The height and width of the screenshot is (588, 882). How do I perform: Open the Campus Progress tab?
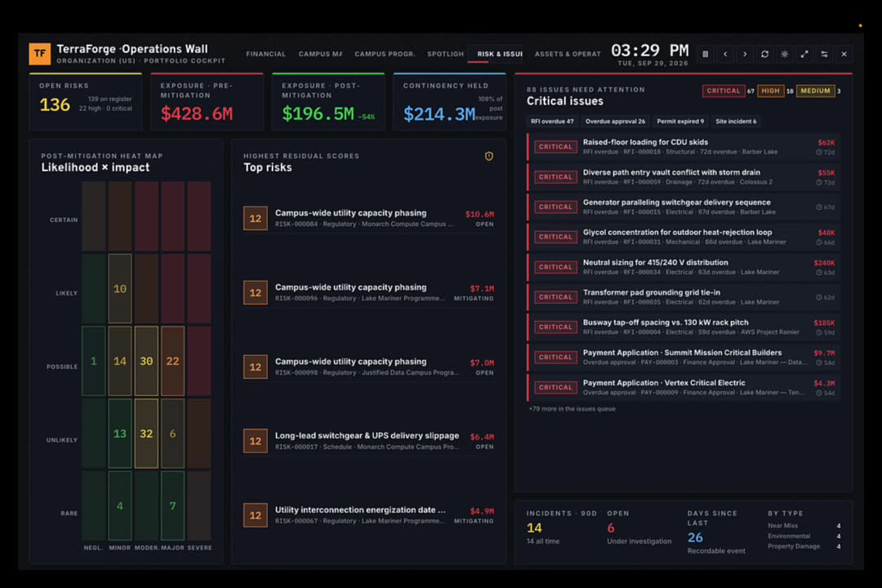coord(385,54)
